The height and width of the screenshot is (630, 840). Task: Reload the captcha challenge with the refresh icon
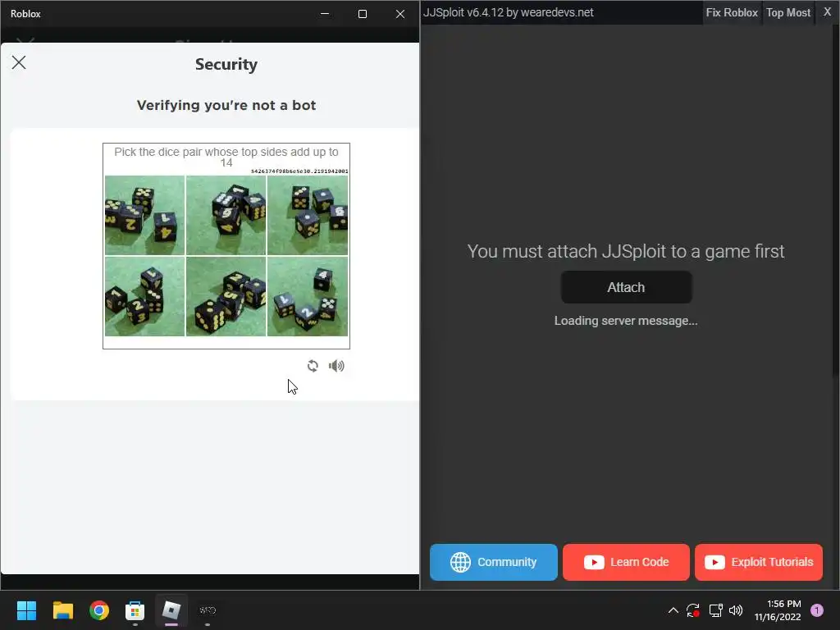click(313, 366)
